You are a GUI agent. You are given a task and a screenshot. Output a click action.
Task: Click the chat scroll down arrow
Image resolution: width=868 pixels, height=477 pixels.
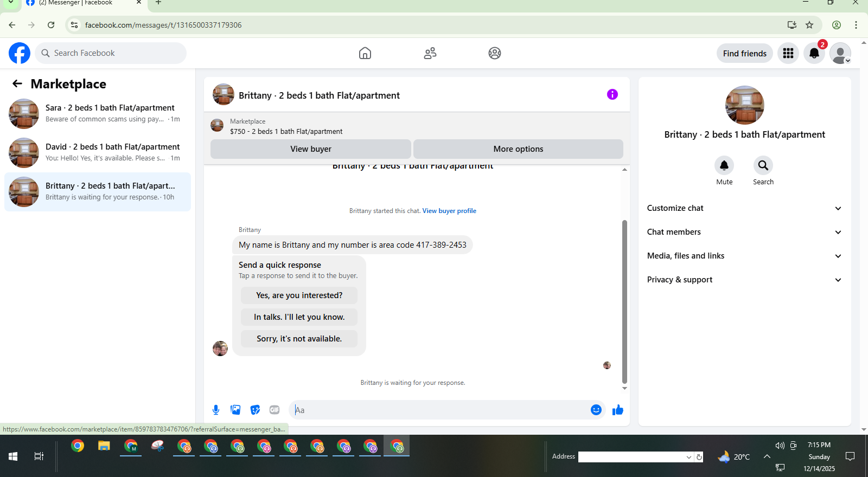click(x=624, y=388)
